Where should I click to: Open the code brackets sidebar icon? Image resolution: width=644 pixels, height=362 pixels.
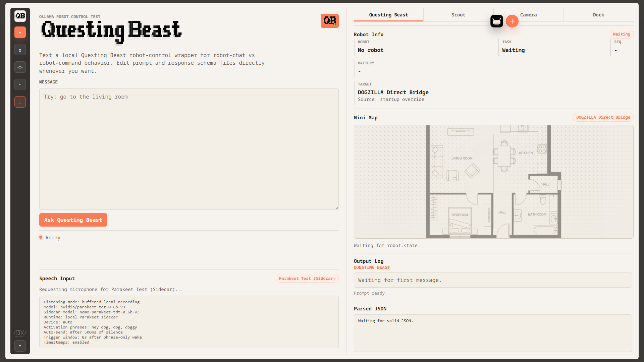click(20, 67)
